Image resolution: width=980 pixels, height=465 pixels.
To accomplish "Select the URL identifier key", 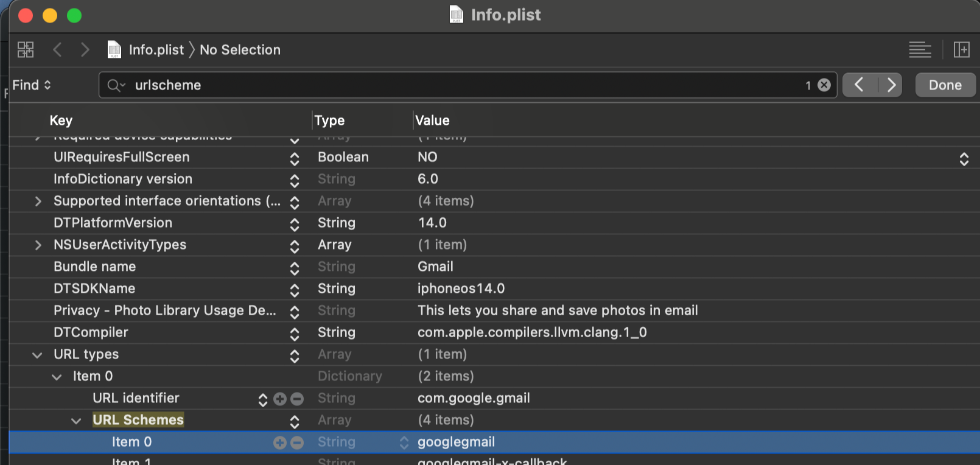I will [x=136, y=398].
